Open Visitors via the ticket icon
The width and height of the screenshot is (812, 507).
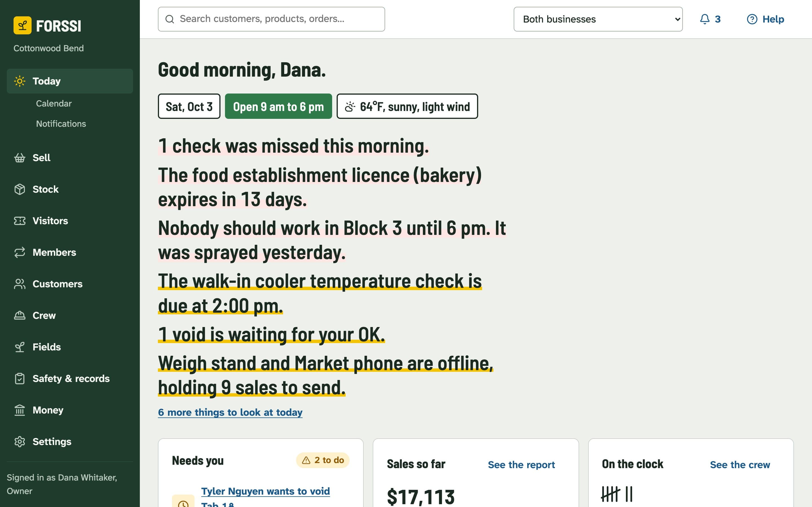pos(20,221)
